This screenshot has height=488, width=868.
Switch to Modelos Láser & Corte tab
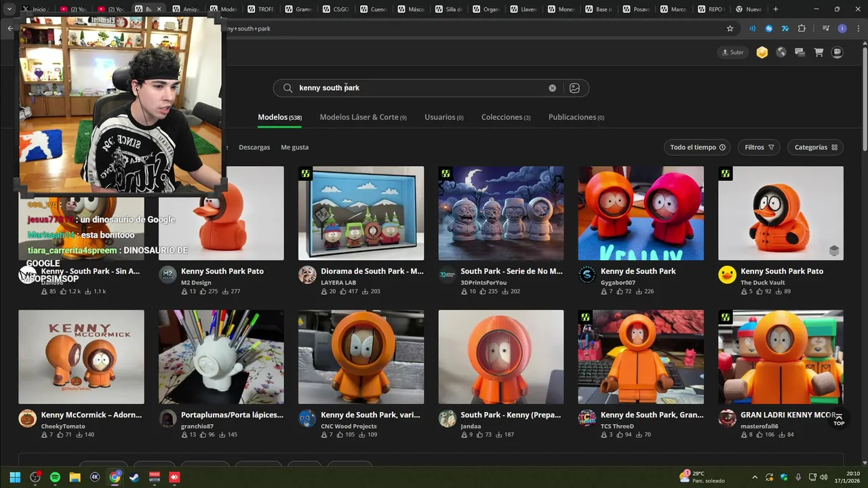tap(363, 117)
